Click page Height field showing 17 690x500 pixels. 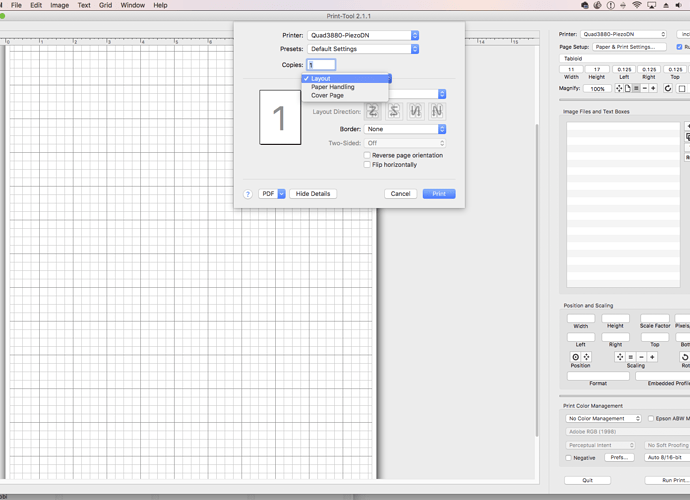tap(597, 69)
